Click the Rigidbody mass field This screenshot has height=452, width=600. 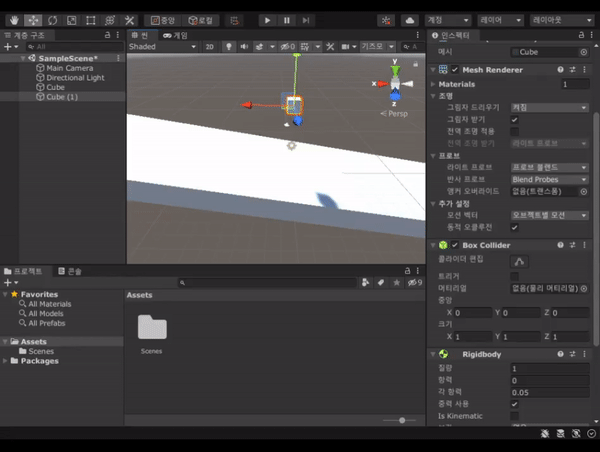click(550, 369)
